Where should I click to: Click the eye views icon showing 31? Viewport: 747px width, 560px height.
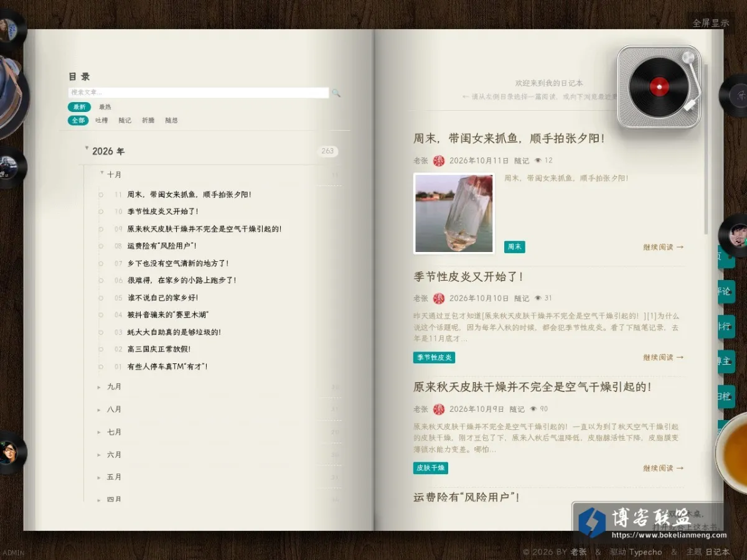(x=538, y=298)
